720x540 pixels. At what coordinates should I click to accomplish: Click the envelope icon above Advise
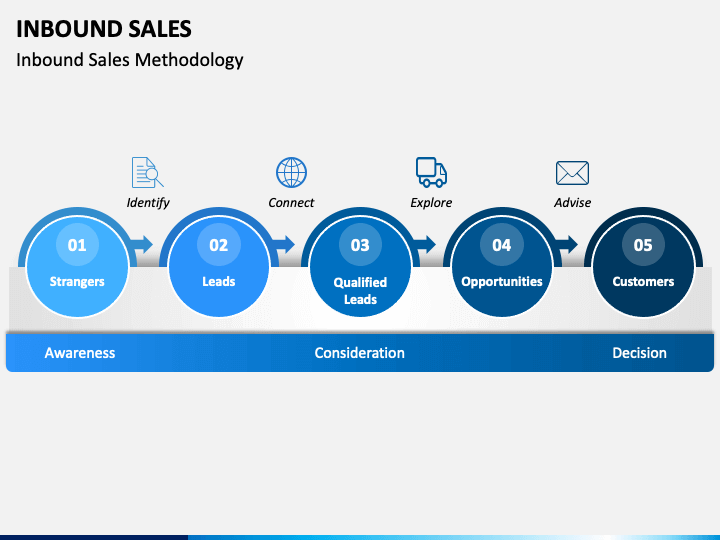click(572, 173)
